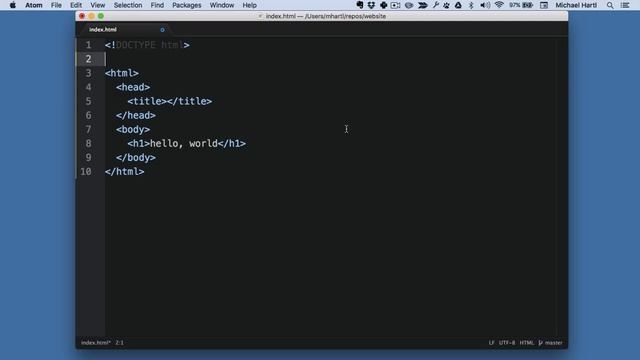The width and height of the screenshot is (640, 360).
Task: Click the wrench menu bar icon
Action: pos(436,5)
